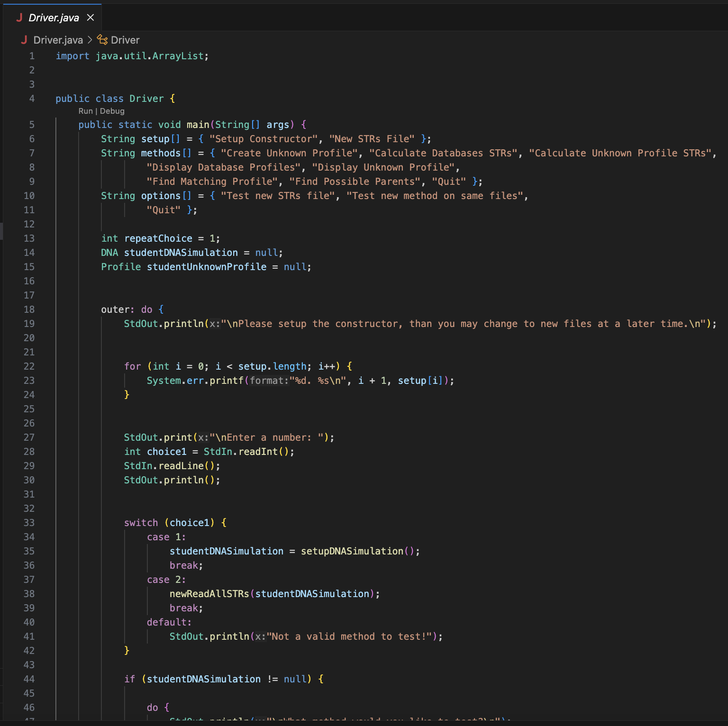Close the Driver.java tab

point(90,18)
